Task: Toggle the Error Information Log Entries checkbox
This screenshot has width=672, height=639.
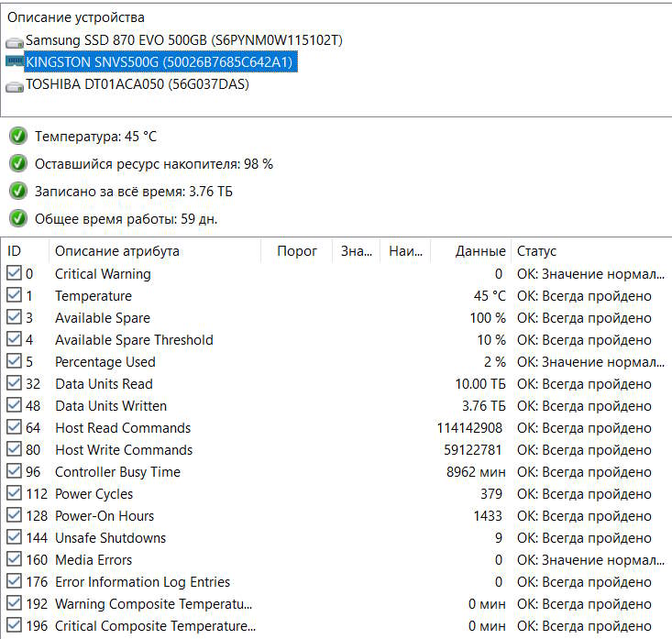Action: 14,581
